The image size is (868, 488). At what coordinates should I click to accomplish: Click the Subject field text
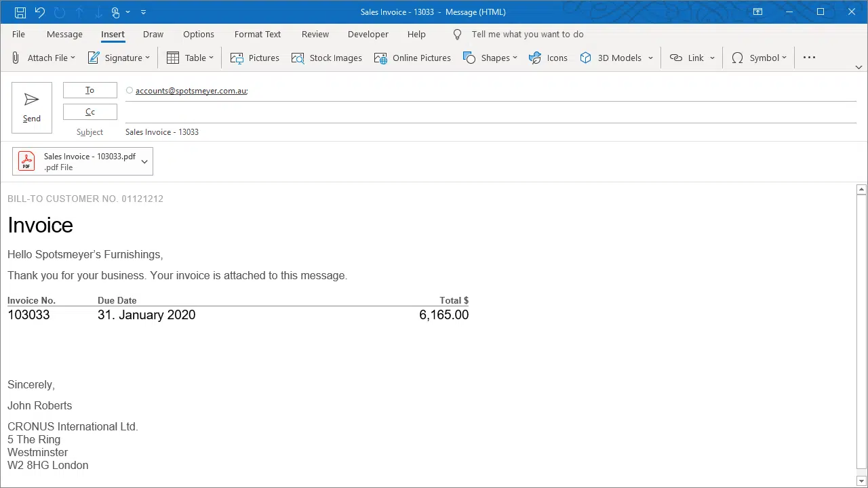162,132
